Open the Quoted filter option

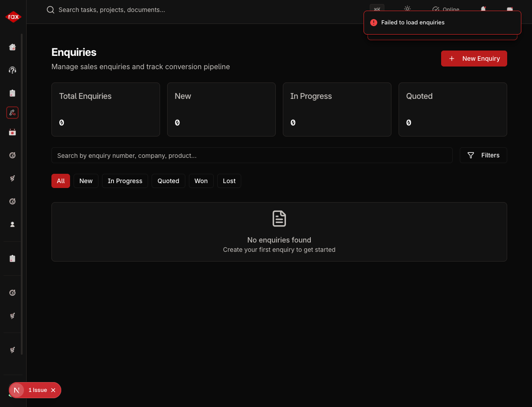[x=168, y=181]
